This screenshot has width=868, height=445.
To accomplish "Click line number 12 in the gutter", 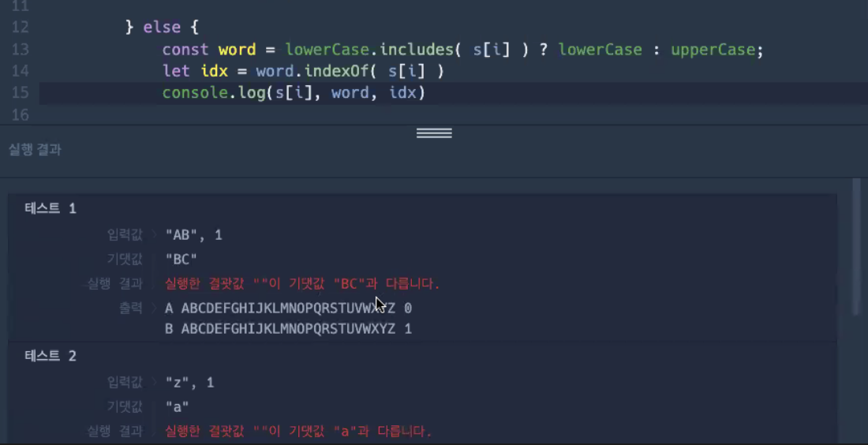I will pyautogui.click(x=20, y=27).
